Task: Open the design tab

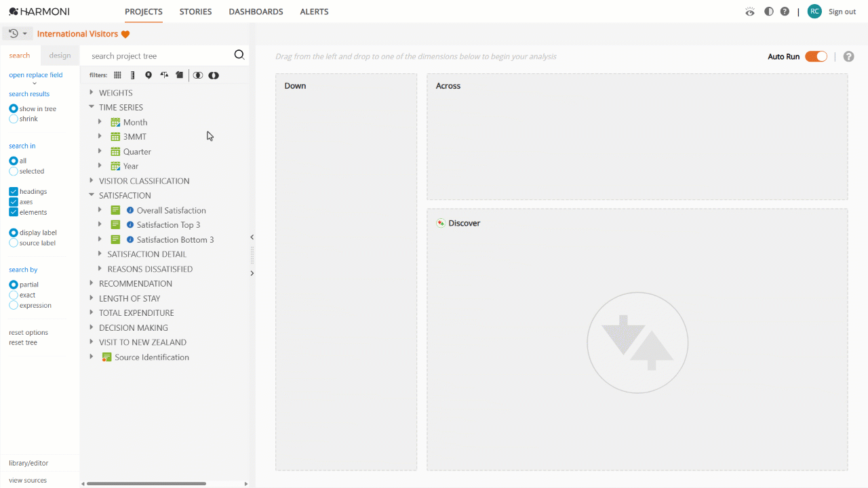Action: [60, 56]
